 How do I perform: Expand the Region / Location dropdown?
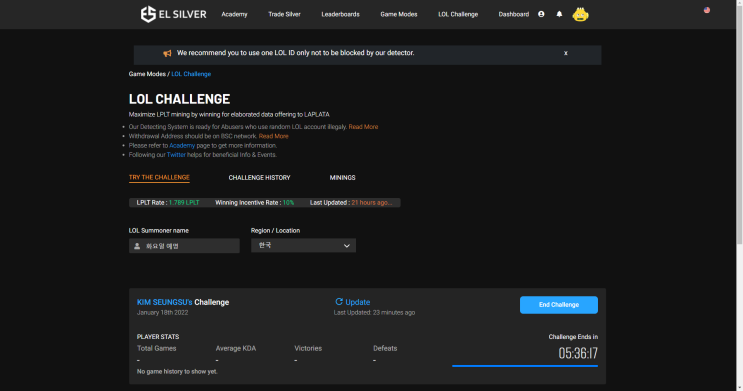coord(303,246)
